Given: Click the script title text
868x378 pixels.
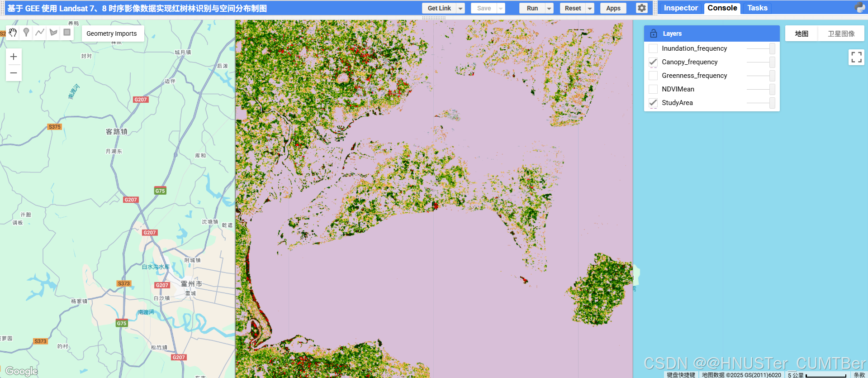Looking at the screenshot, I should [x=137, y=8].
